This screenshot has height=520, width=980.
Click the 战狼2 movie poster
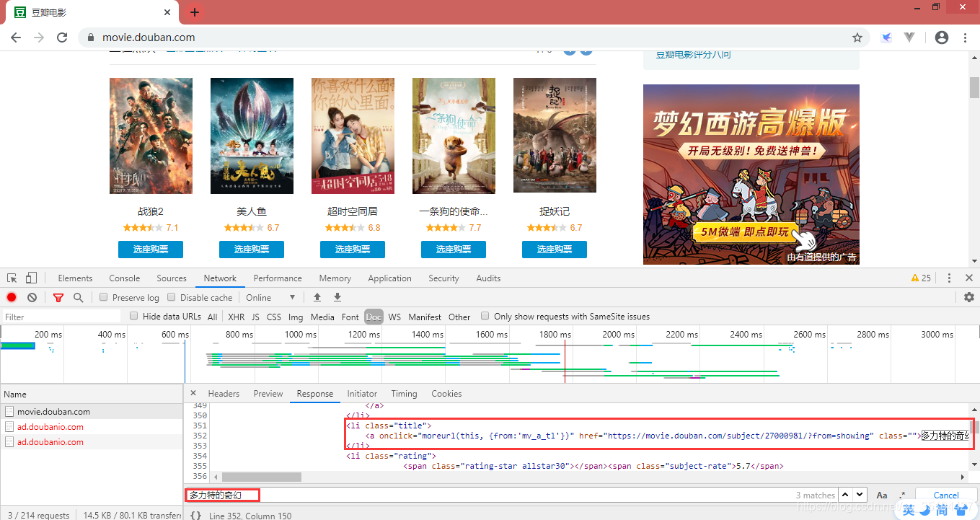coord(151,136)
